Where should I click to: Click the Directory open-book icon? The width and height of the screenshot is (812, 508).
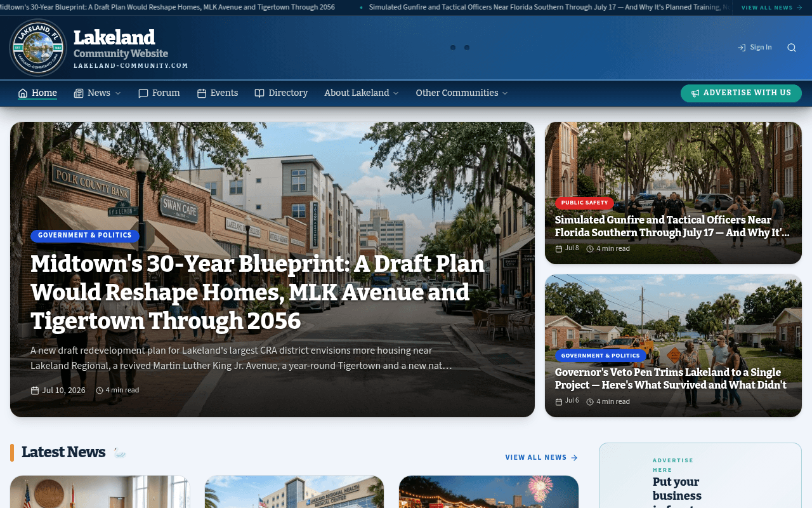[259, 93]
